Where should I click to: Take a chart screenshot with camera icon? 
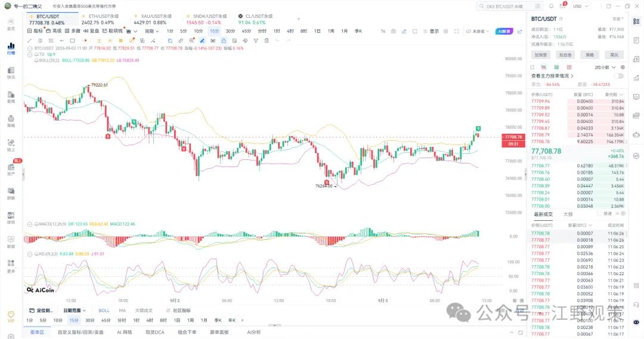point(394,31)
